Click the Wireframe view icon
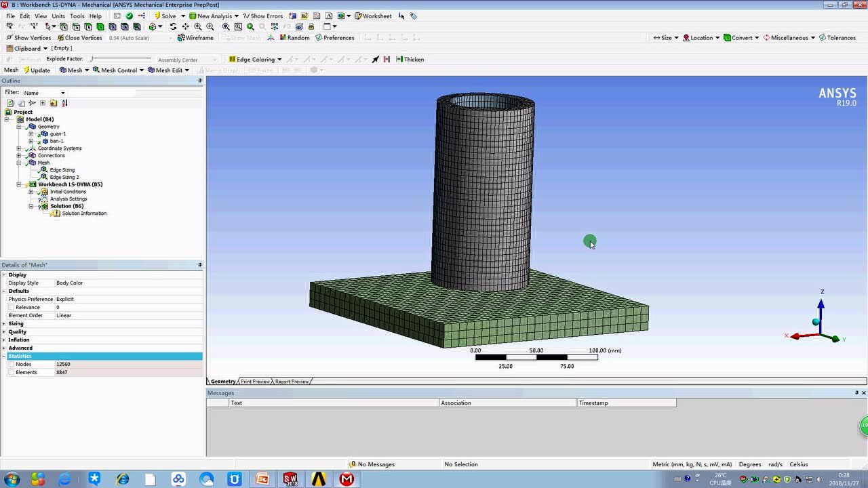The height and width of the screenshot is (488, 868). 181,38
